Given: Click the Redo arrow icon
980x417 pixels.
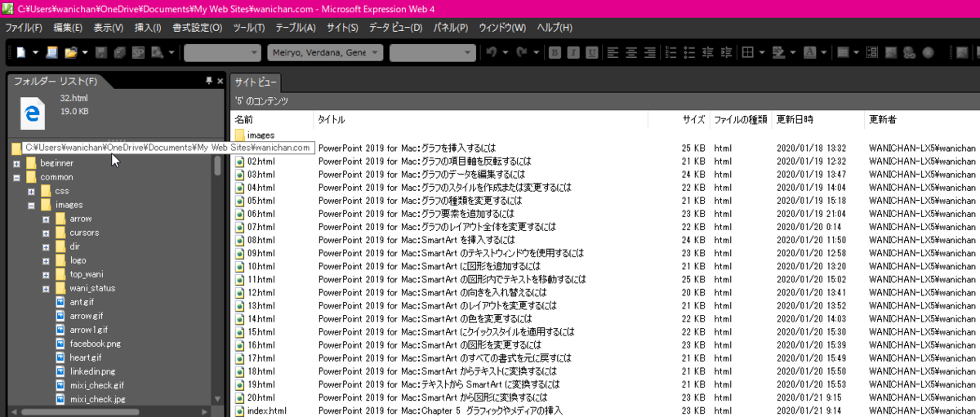Looking at the screenshot, I should pyautogui.click(x=521, y=52).
